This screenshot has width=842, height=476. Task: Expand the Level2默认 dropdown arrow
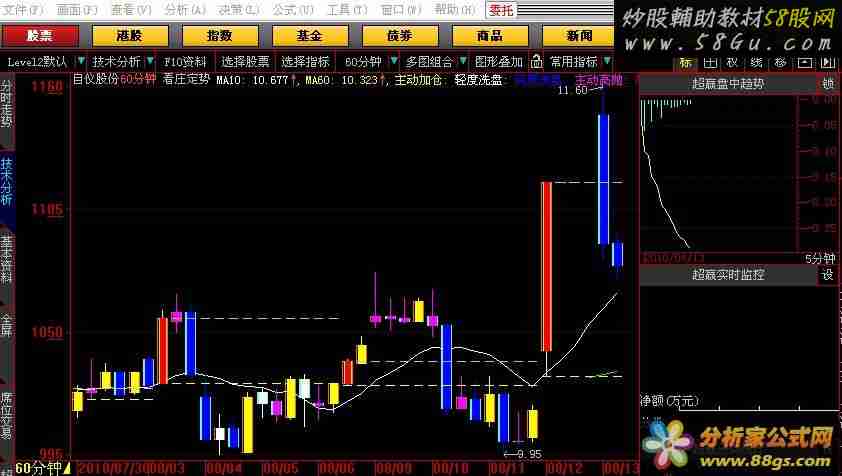click(81, 61)
